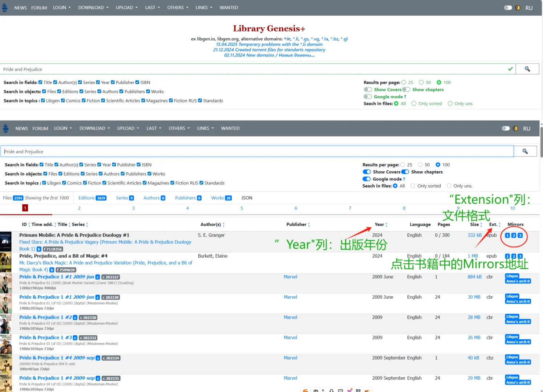Turn off the enabled Google mode toggle

point(367,179)
